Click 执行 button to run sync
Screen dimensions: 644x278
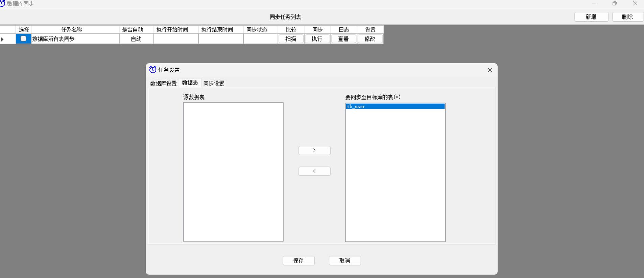click(x=317, y=39)
